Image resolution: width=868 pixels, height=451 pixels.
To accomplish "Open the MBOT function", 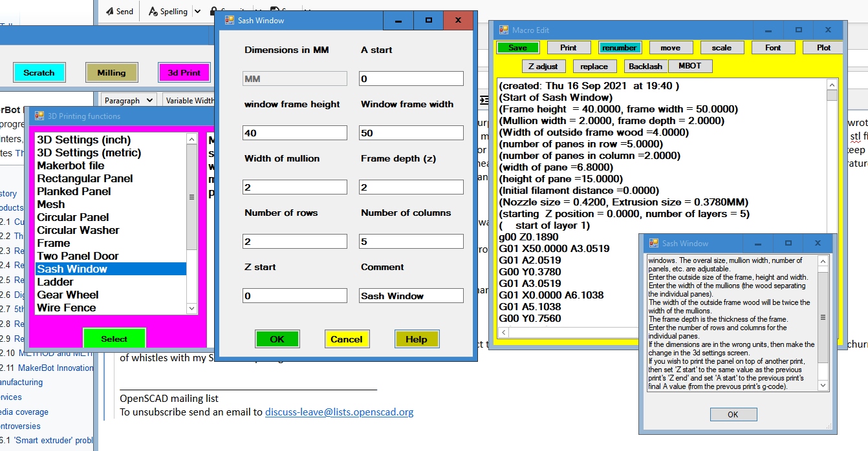I will [x=690, y=66].
